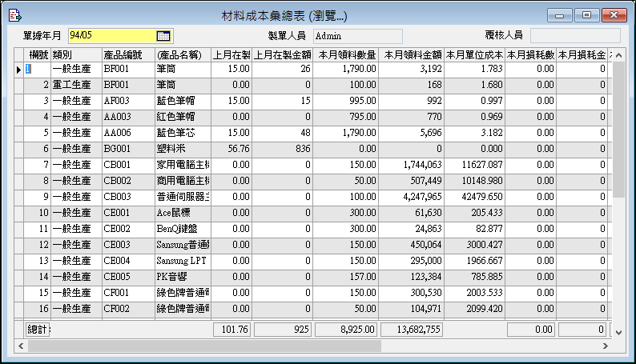Click the 總計 label in the footer row
Viewport: 636px width, 364px height.
point(37,330)
